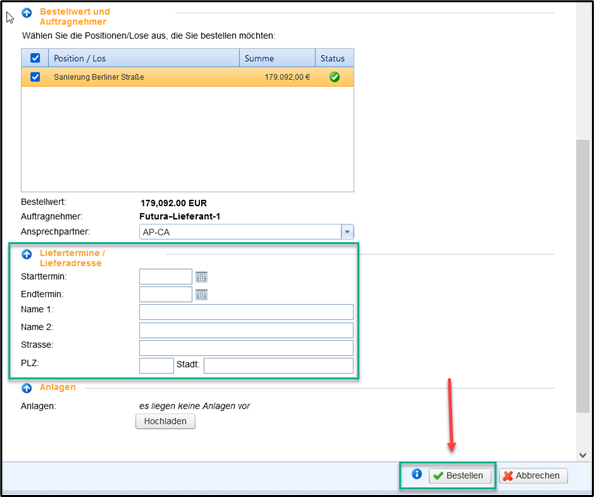This screenshot has height=497, width=594.
Task: Collapse the Bestellwert und Auftragnehmer section
Action: coord(27,13)
